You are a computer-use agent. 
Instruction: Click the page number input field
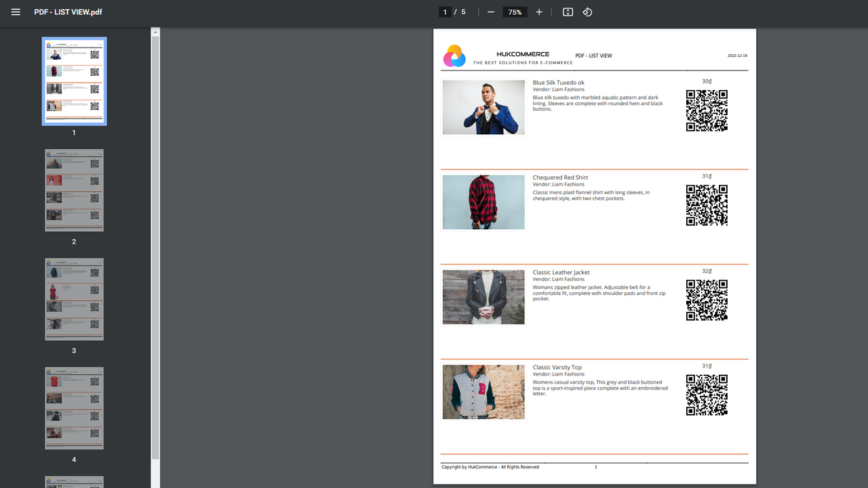(444, 12)
